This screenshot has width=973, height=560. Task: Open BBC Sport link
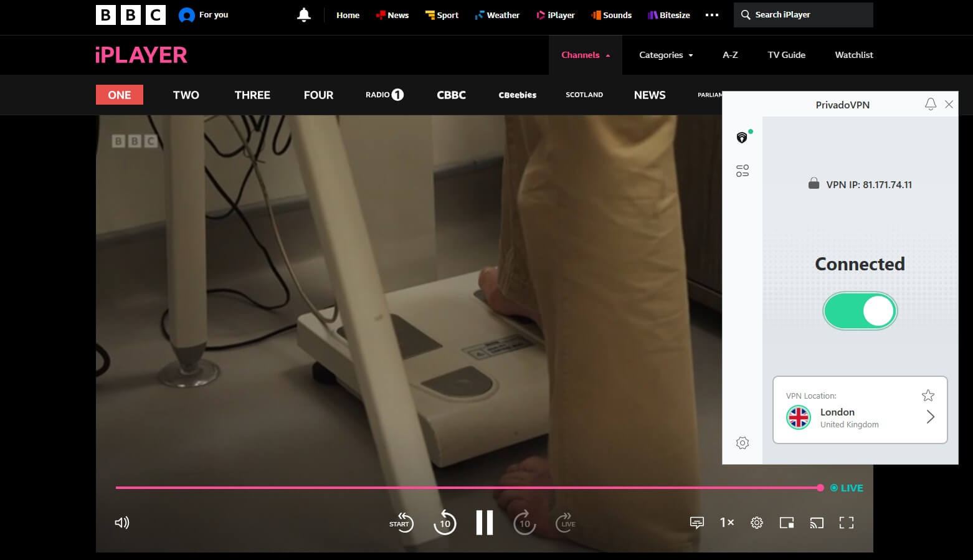pos(442,15)
